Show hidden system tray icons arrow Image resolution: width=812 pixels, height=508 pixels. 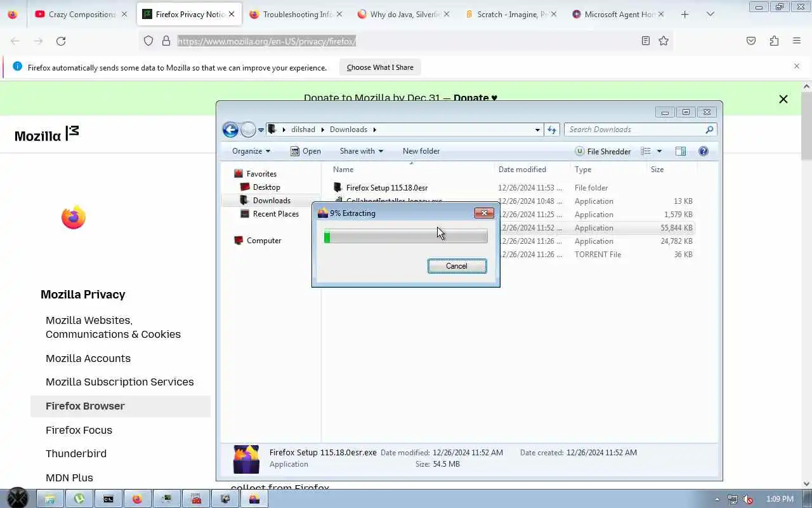717,499
